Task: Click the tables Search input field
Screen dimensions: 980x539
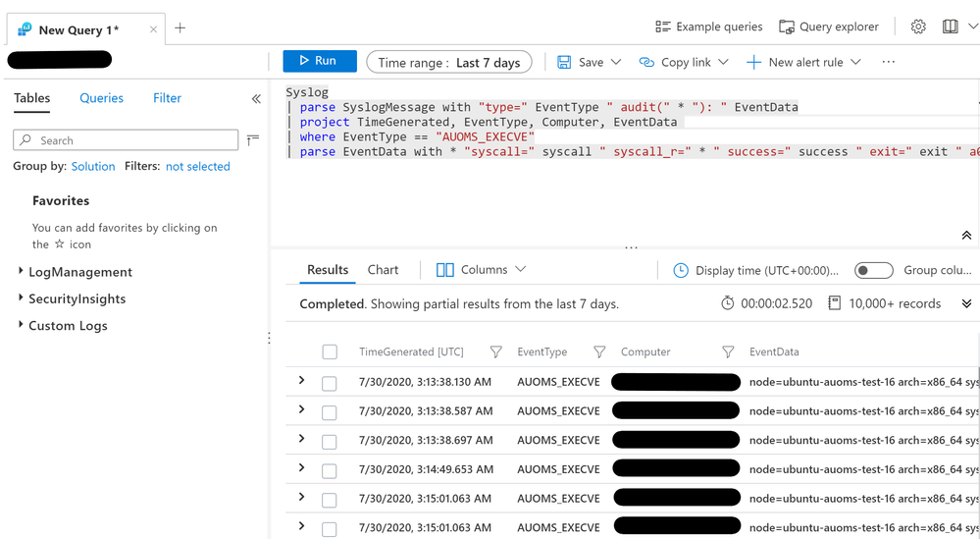Action: click(126, 140)
